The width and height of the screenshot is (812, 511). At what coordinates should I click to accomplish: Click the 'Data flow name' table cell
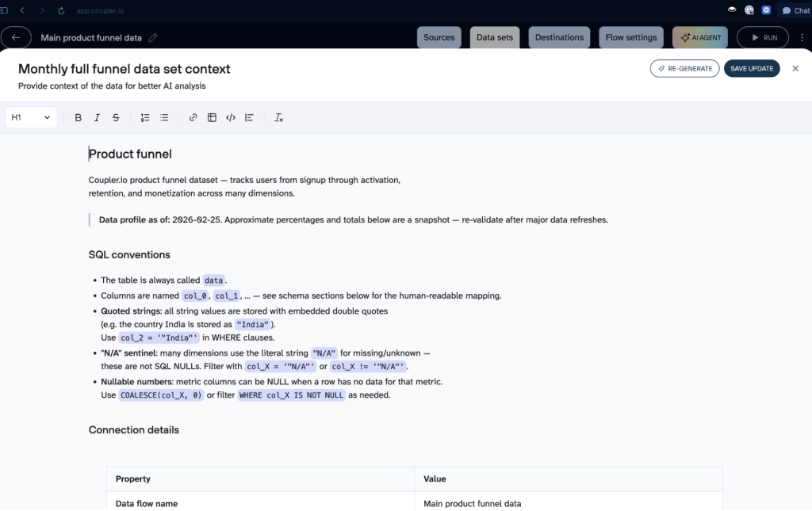(260, 503)
